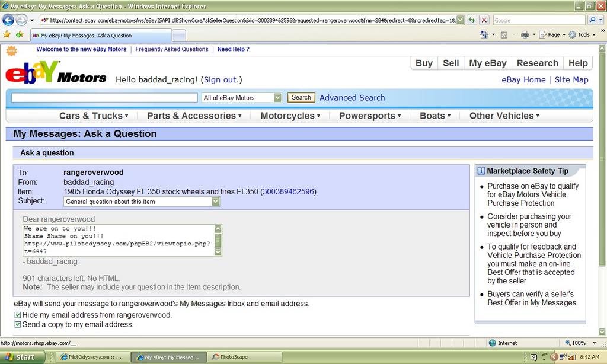Run the Google search with the magnifier icon
Image resolution: width=607 pixels, height=364 pixels.
(592, 20)
